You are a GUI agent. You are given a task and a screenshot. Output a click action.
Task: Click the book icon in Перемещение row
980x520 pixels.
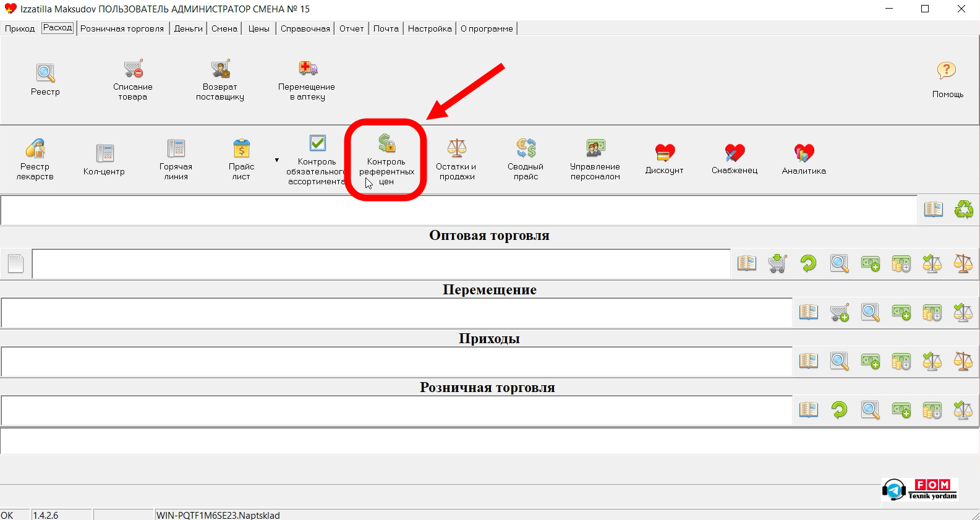pyautogui.click(x=809, y=313)
